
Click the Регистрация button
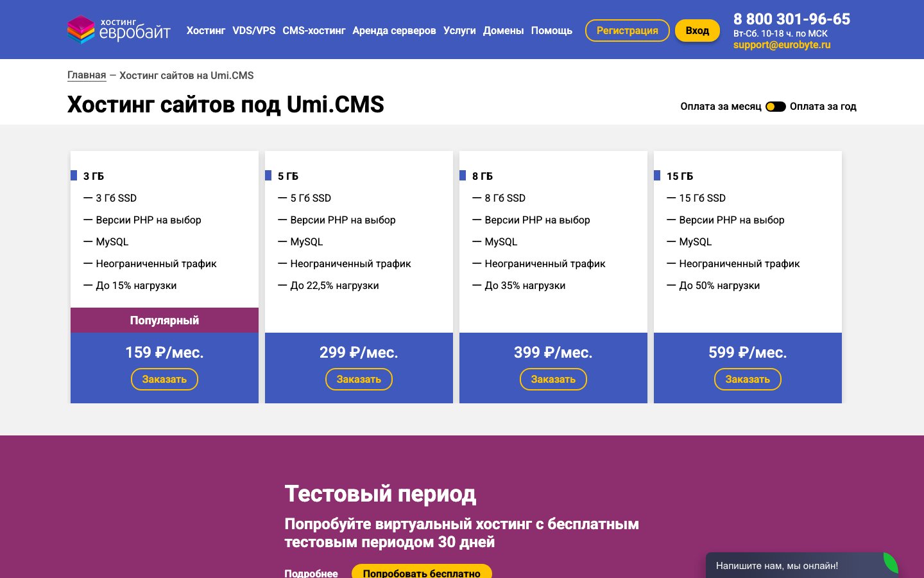tap(627, 30)
